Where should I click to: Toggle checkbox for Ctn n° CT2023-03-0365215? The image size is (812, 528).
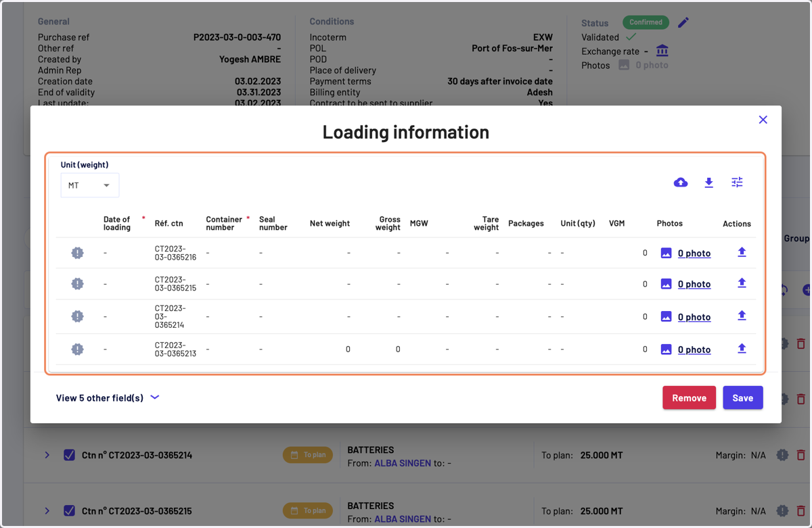tap(69, 510)
